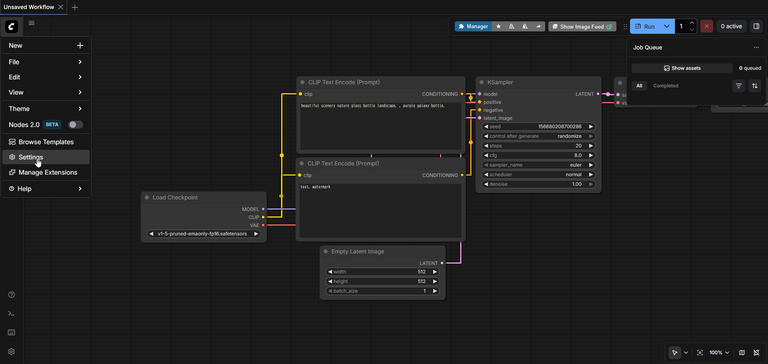Toggle the console terminal icon in the left sidebar
The width and height of the screenshot is (768, 364).
click(x=12, y=314)
